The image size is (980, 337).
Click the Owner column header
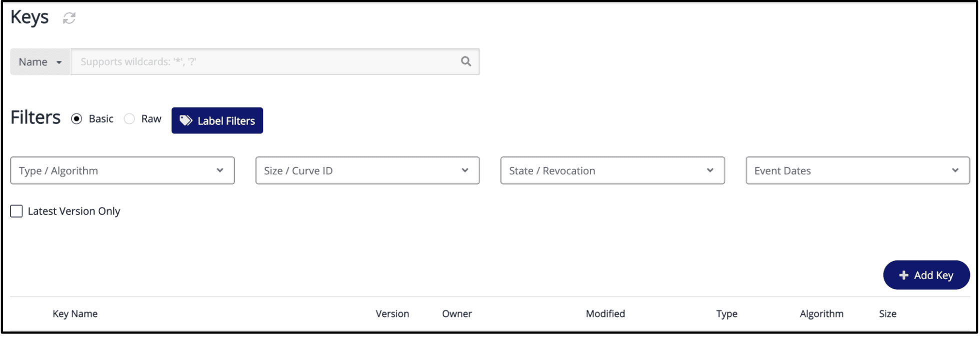coord(456,313)
